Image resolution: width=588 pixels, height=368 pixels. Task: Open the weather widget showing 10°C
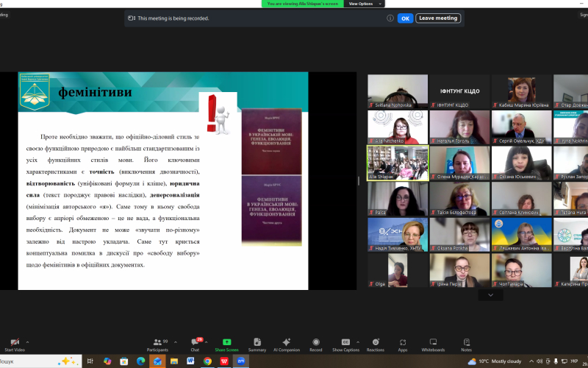495,361
